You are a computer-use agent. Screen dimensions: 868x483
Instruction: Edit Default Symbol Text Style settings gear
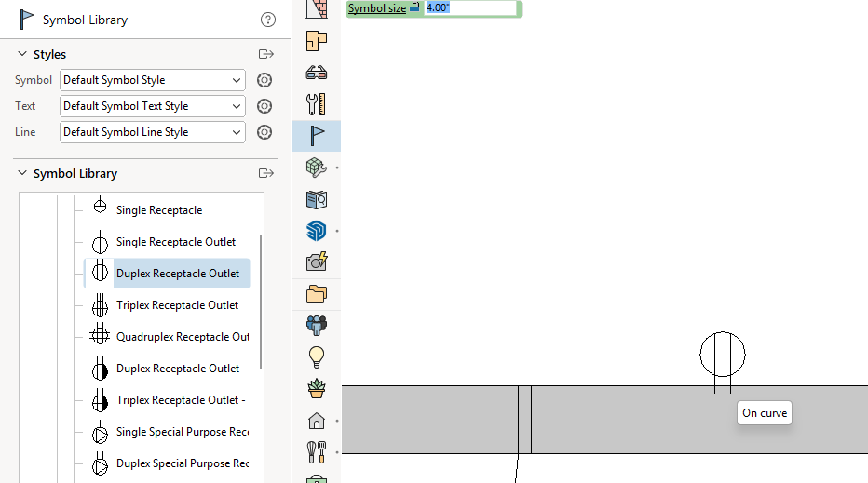tap(264, 106)
